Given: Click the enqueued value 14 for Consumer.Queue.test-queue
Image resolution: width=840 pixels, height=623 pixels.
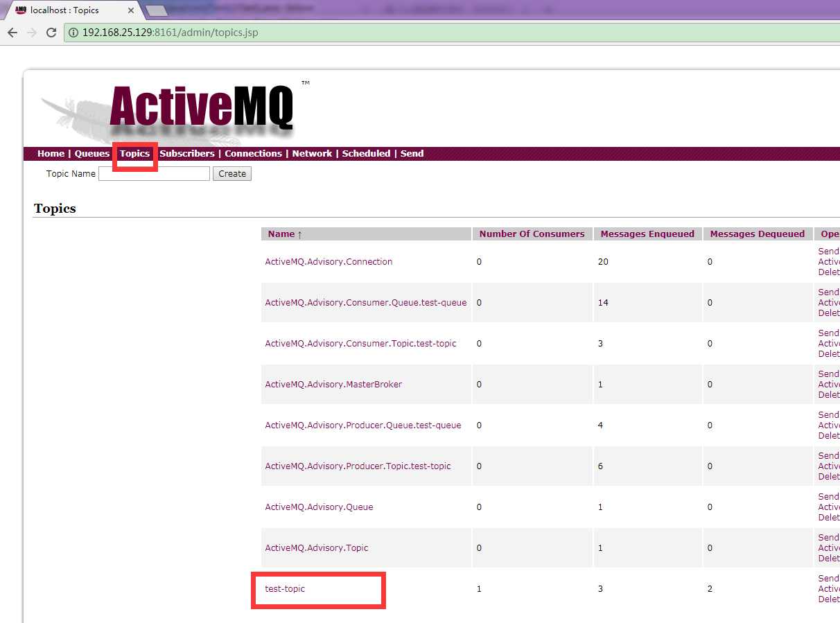Looking at the screenshot, I should coord(603,303).
